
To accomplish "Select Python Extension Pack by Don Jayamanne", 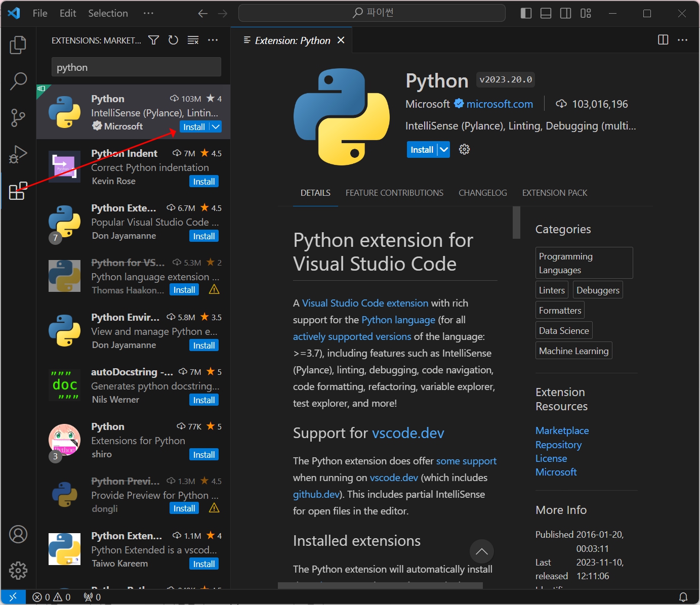I will (x=134, y=221).
